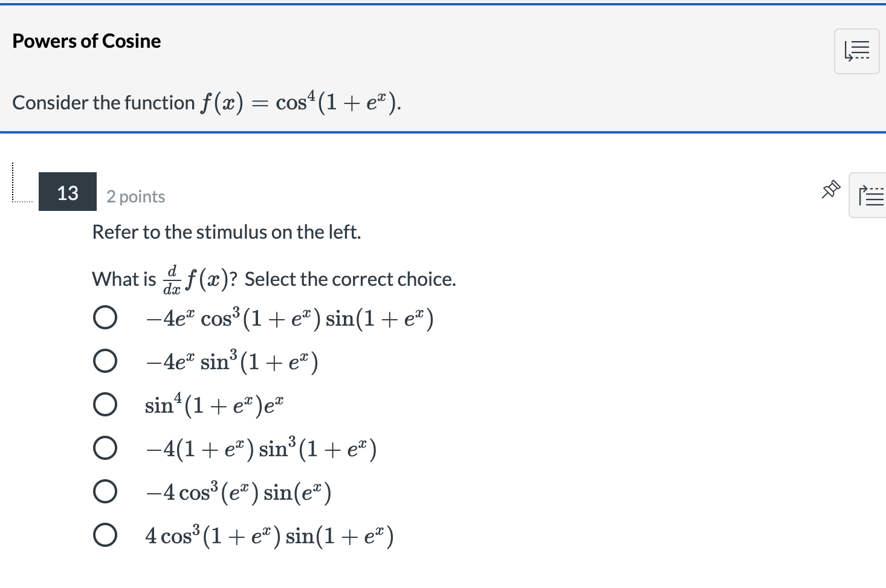Select answer sin⁴(1+eˣ)eˣ
Viewport: 886px width, 588px height.
[x=105, y=404]
